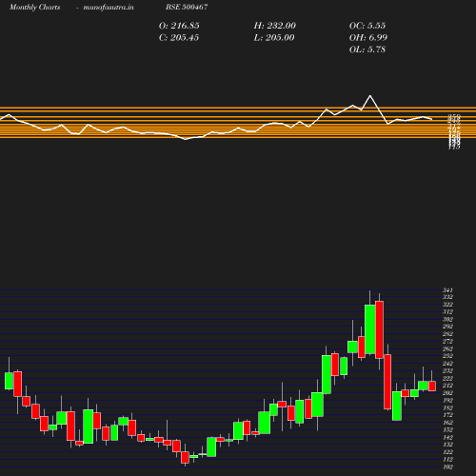Click the highest peak of the white line chart

point(370,95)
